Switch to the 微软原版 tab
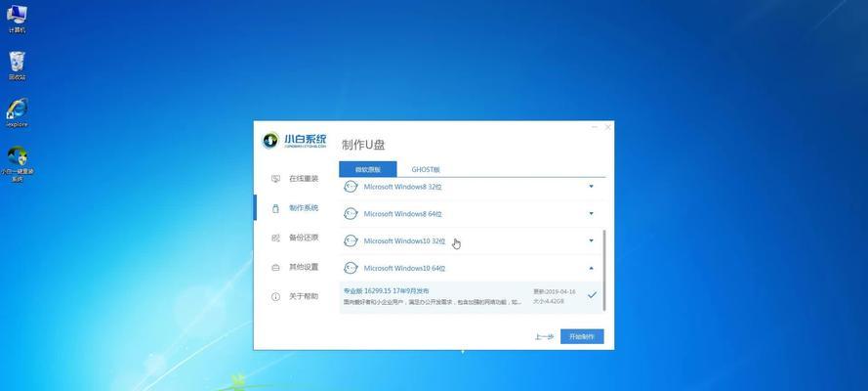 (367, 169)
